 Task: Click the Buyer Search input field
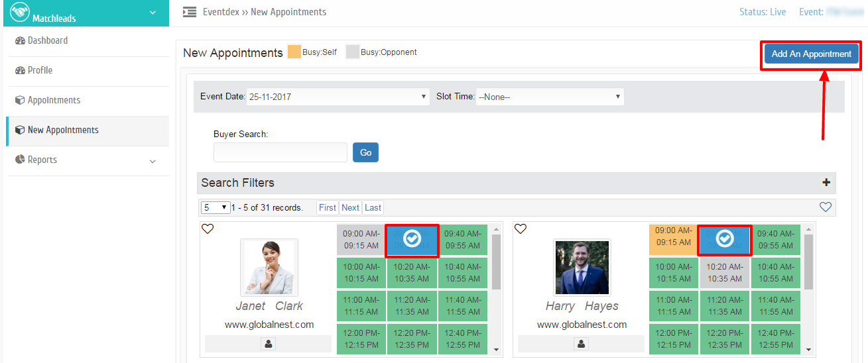pos(280,152)
